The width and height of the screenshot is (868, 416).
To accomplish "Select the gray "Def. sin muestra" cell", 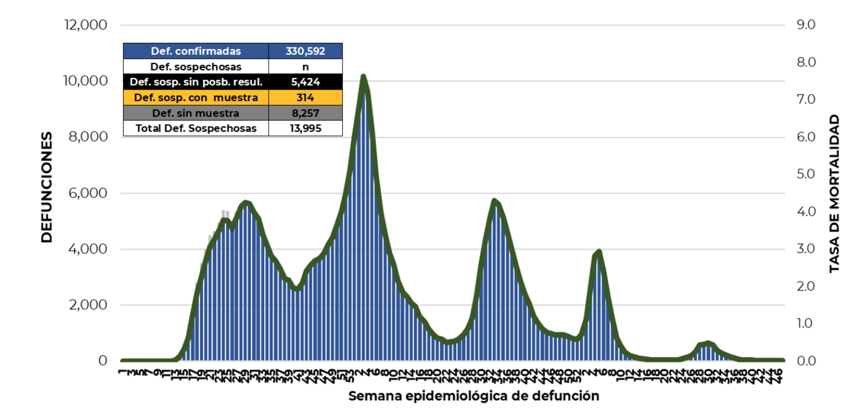I will 195,113.
